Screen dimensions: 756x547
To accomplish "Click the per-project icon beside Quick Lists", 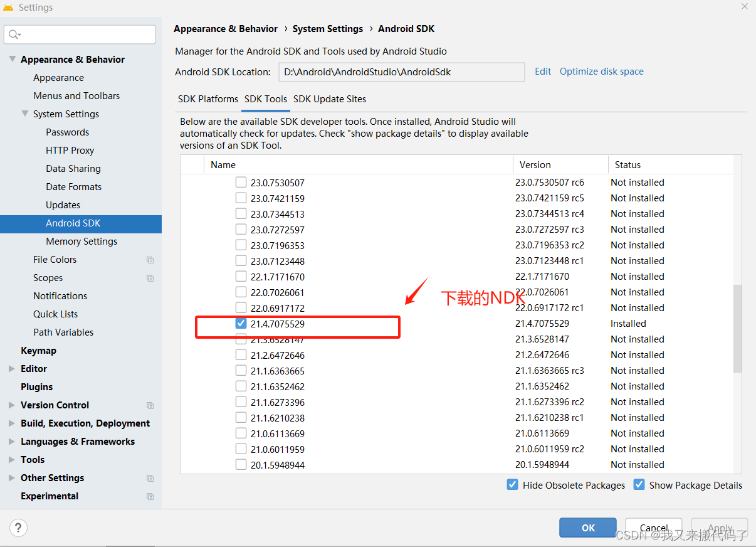I will tap(150, 314).
